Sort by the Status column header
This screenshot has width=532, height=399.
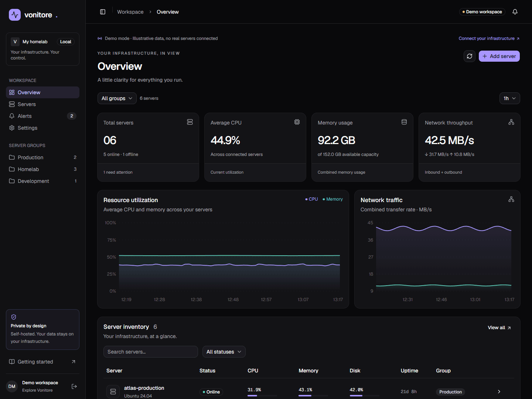point(207,371)
